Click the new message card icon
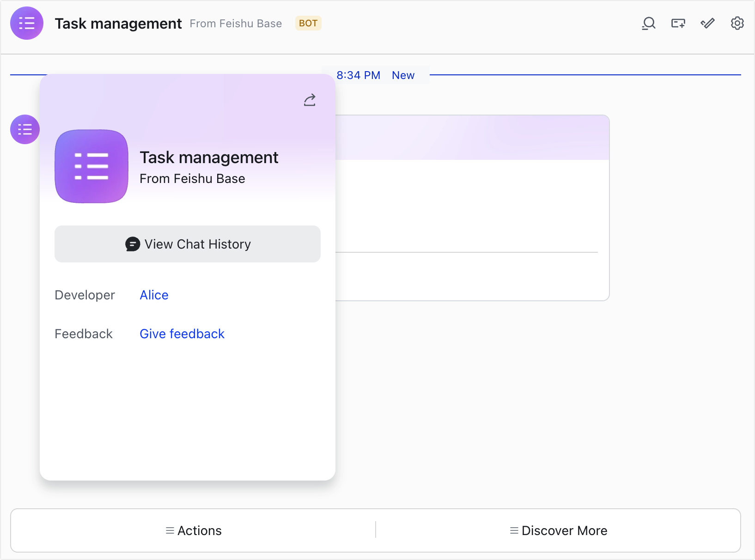755x560 pixels. click(678, 23)
